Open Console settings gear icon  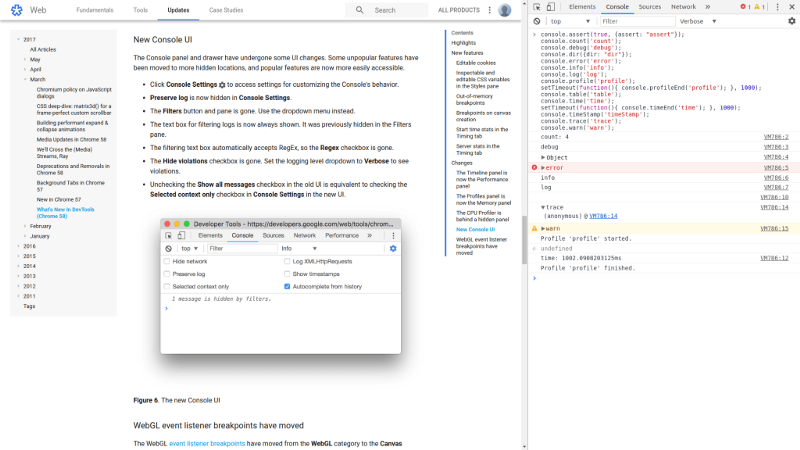(791, 21)
